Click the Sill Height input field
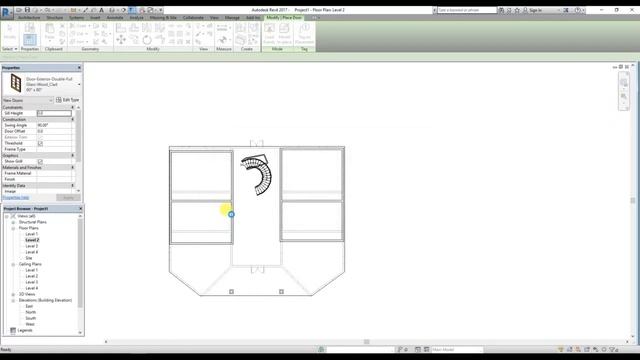 54,113
